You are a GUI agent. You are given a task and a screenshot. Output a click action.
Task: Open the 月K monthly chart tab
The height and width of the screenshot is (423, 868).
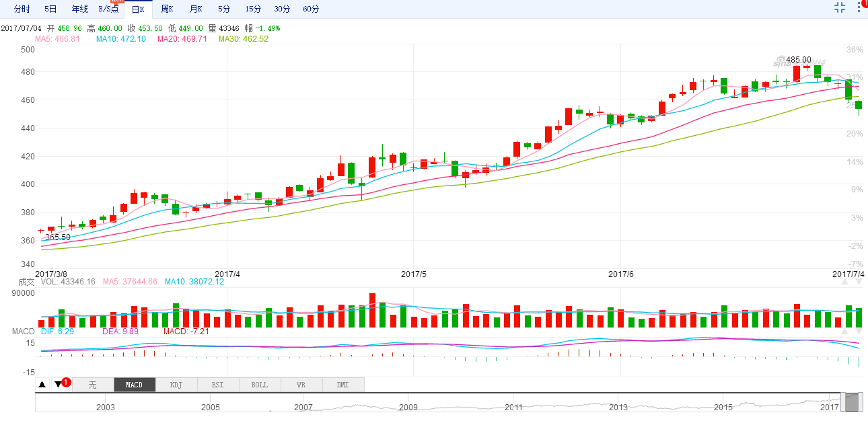[196, 9]
